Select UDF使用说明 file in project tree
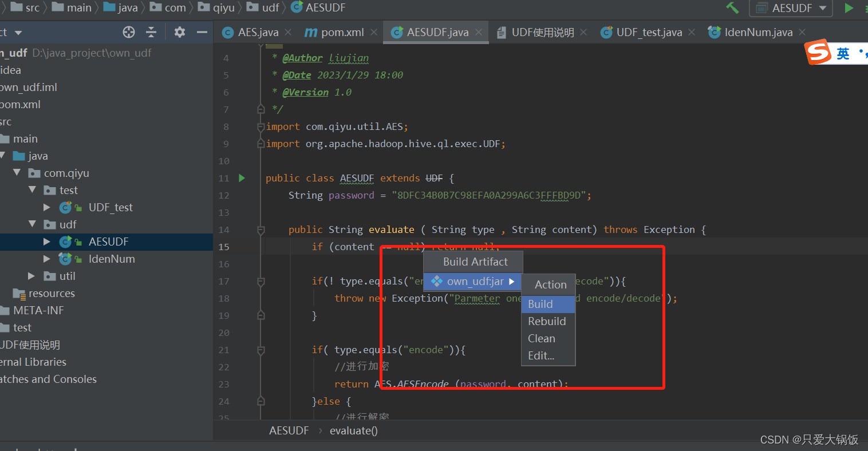Image resolution: width=868 pixels, height=451 pixels. click(x=30, y=345)
